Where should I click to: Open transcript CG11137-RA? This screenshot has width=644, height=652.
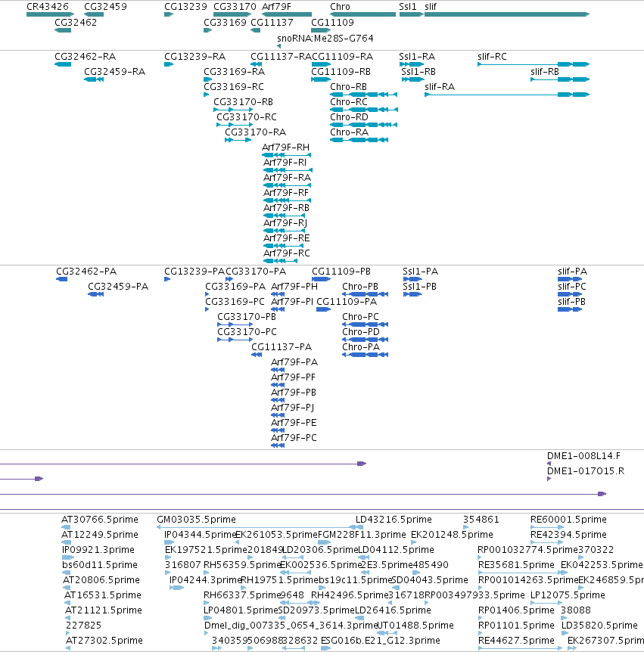tap(281, 57)
